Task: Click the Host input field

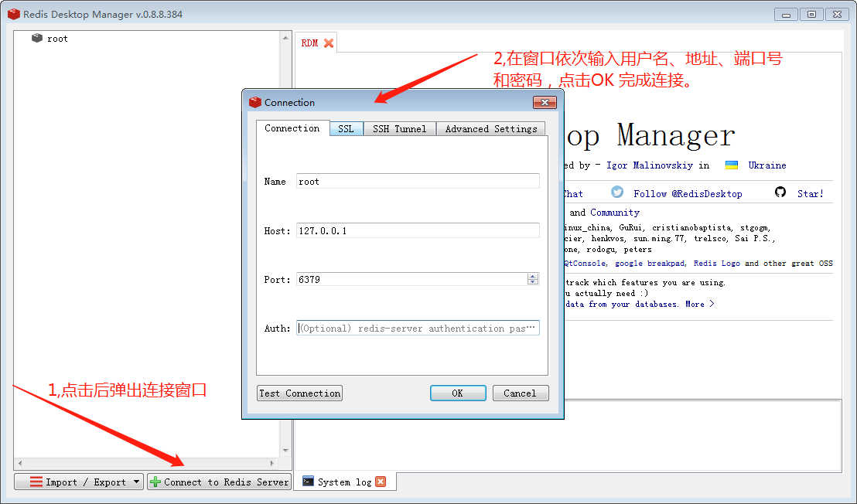Action: point(418,230)
